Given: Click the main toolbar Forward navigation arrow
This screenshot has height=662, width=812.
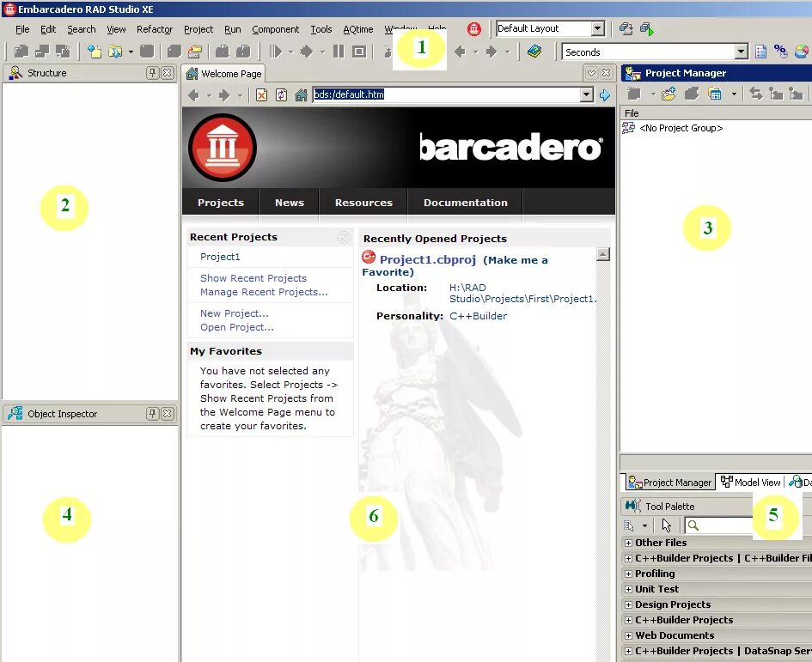Looking at the screenshot, I should coord(491,52).
